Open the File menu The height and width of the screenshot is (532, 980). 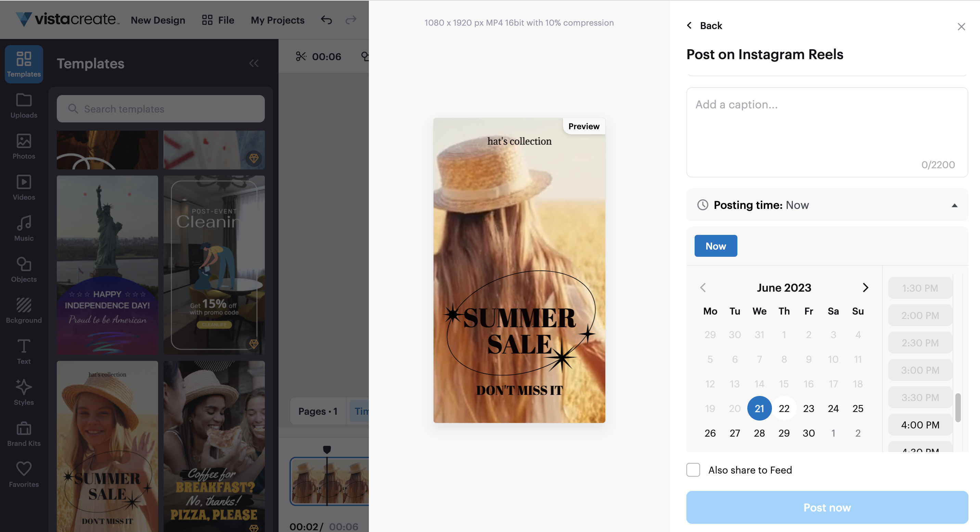tap(218, 20)
